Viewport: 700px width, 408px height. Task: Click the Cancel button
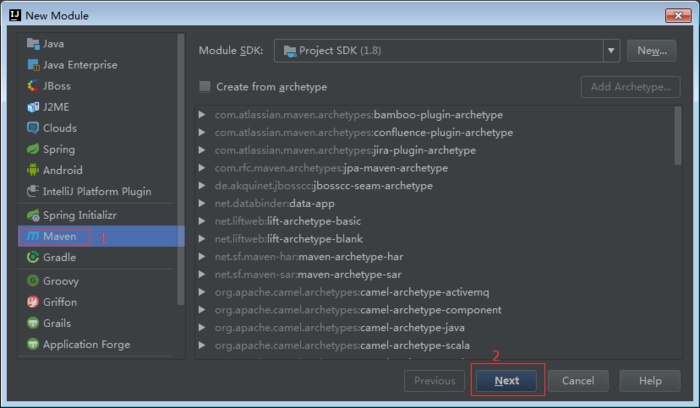578,381
